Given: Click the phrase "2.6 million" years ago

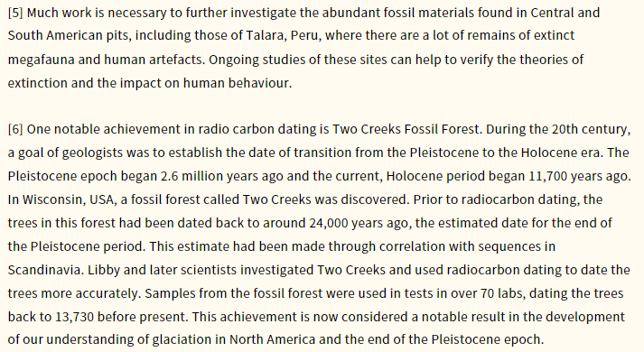Looking at the screenshot, I should (189, 176).
